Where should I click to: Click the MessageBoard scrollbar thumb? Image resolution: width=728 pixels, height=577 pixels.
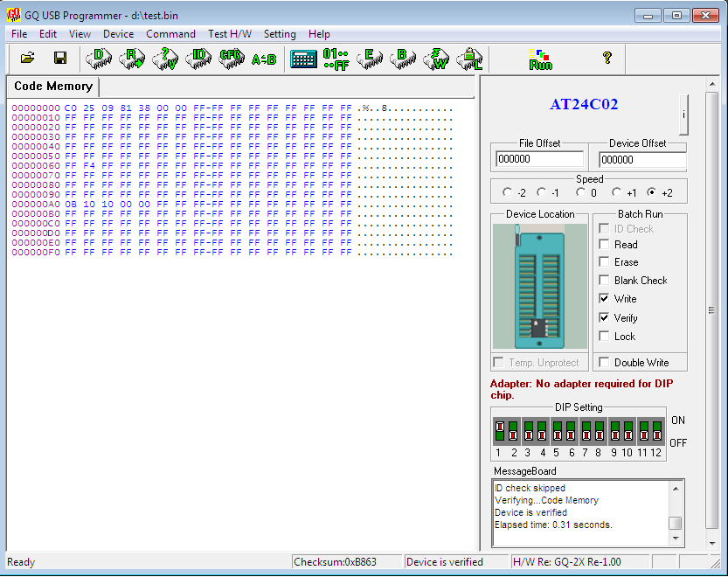click(x=675, y=523)
